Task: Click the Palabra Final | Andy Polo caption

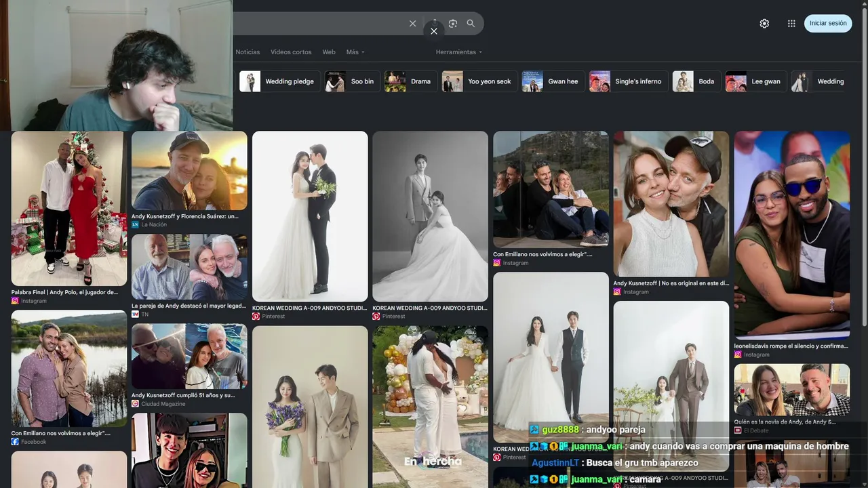Action: pyautogui.click(x=65, y=292)
